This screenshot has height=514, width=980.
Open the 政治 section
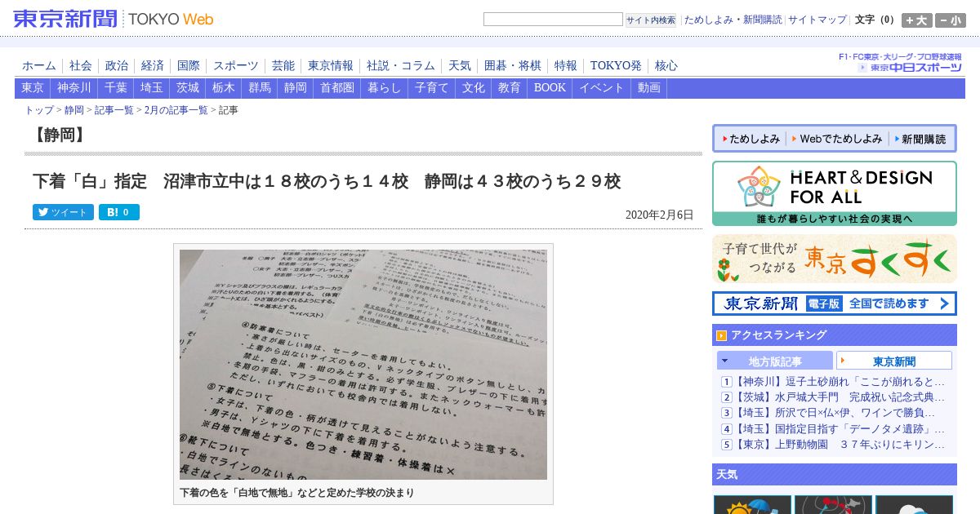pyautogui.click(x=117, y=65)
